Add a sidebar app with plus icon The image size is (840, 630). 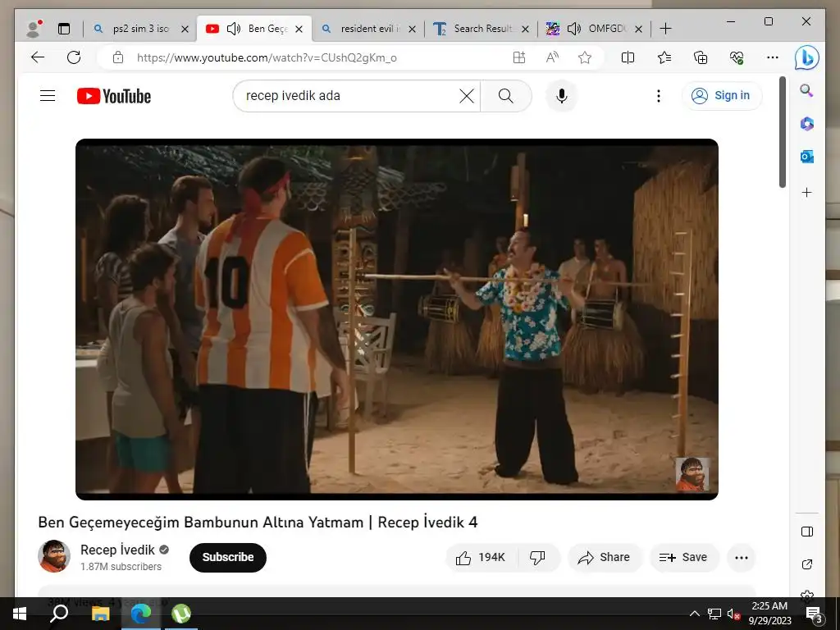(x=807, y=192)
